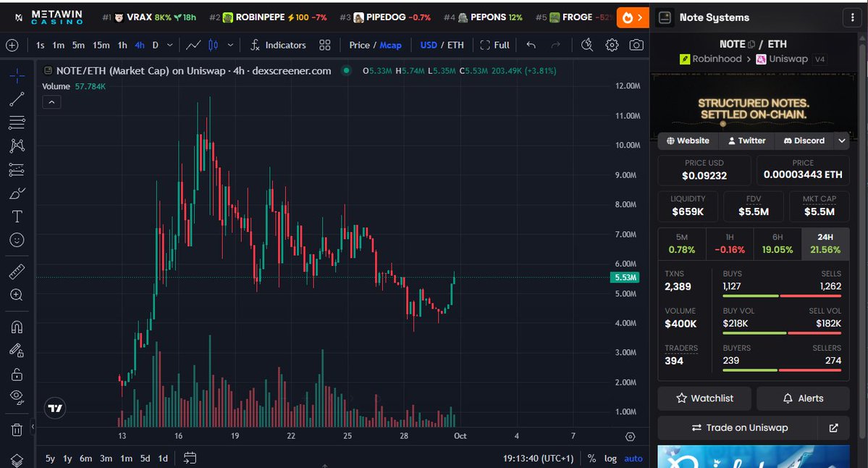The height and width of the screenshot is (468, 868).
Task: Open trade link in external window
Action: [x=834, y=427]
